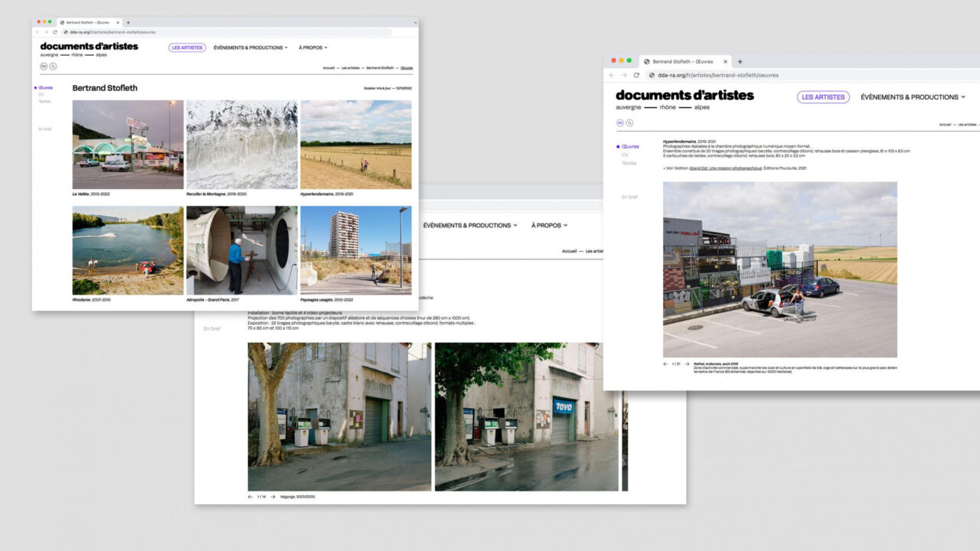Viewport: 980px width, 551px height.
Task: Close the Bertrand Stofleth tab in left window
Action: click(119, 22)
